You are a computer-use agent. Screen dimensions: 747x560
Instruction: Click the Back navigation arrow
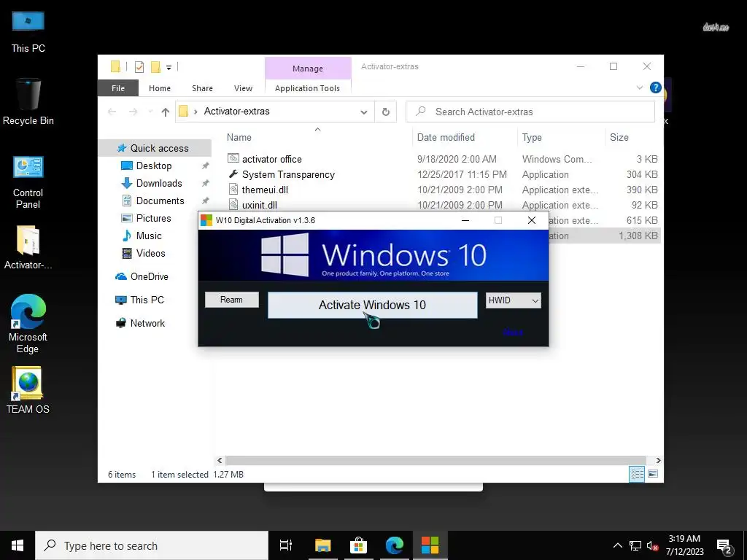(x=112, y=112)
